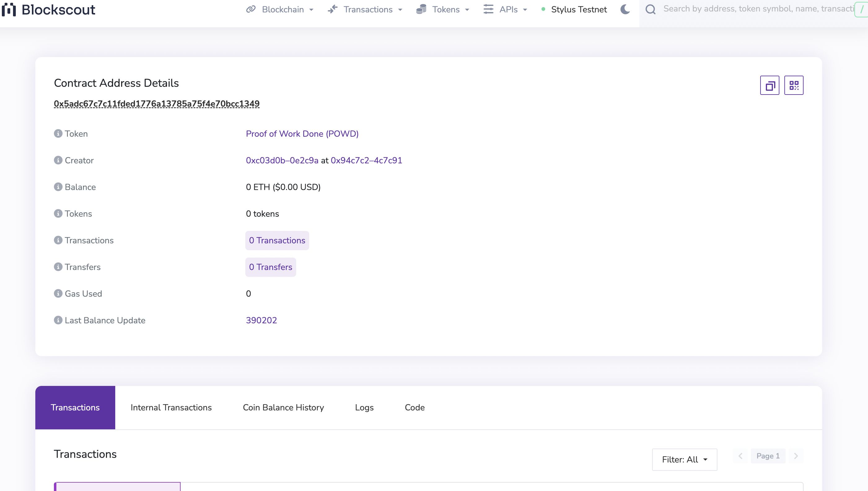Image resolution: width=868 pixels, height=491 pixels.
Task: Open the search input field
Action: pyautogui.click(x=757, y=9)
